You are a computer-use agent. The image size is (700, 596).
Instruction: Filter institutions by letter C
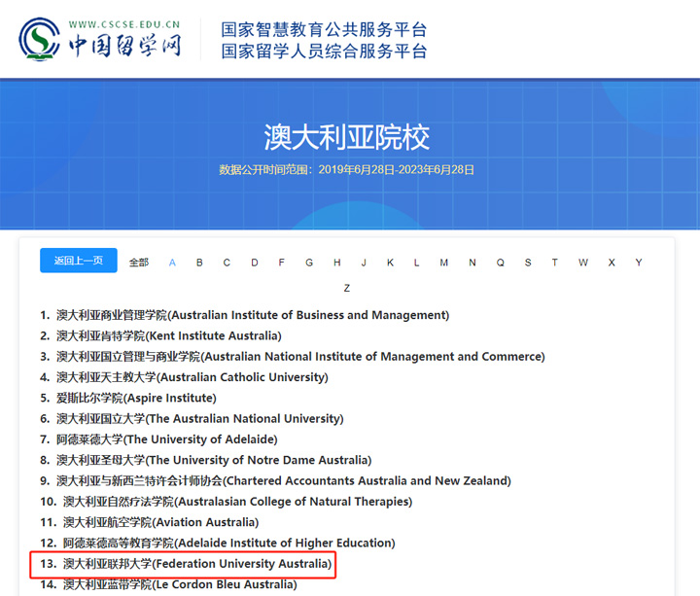227,263
